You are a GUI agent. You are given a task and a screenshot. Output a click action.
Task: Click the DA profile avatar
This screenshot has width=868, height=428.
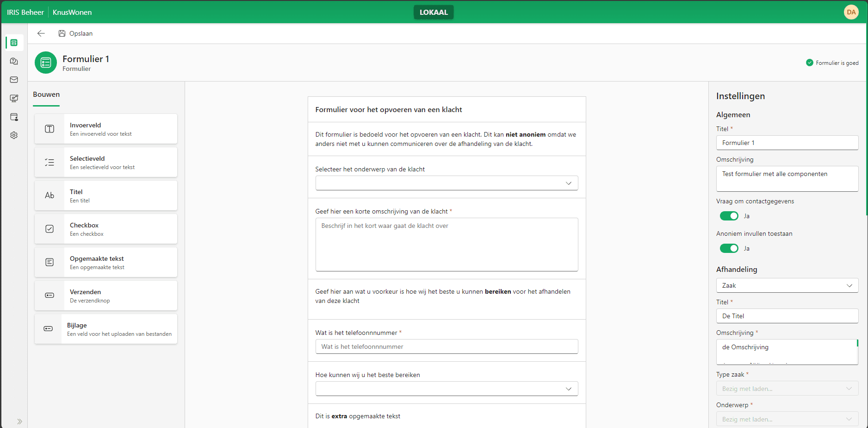point(851,12)
